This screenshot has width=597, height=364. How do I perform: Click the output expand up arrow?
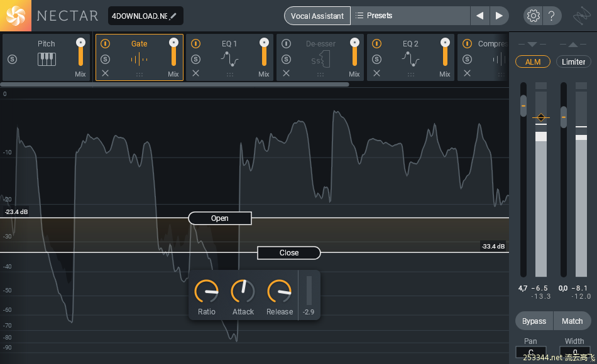[573, 45]
